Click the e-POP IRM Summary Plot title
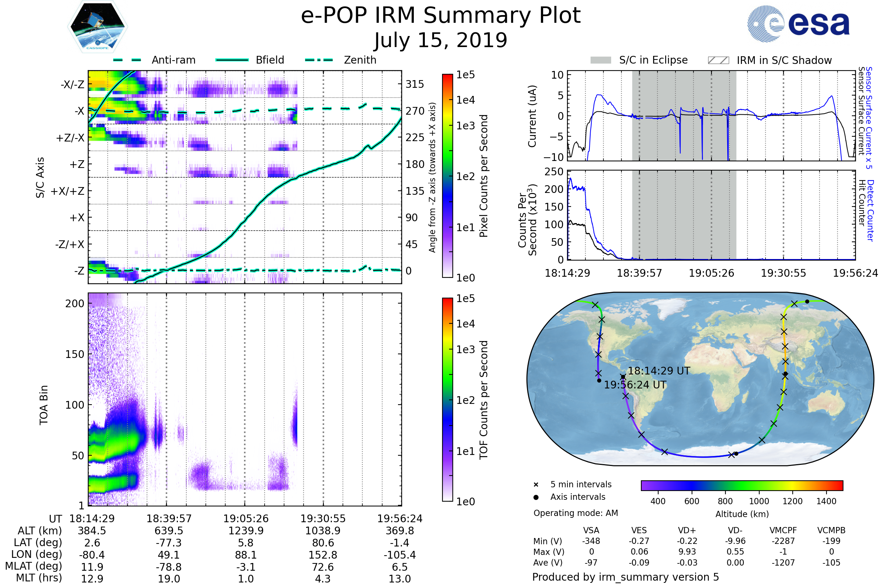 pos(441,16)
